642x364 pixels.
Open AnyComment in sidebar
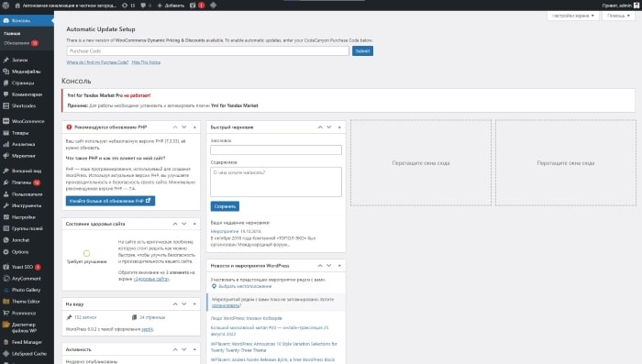27,279
